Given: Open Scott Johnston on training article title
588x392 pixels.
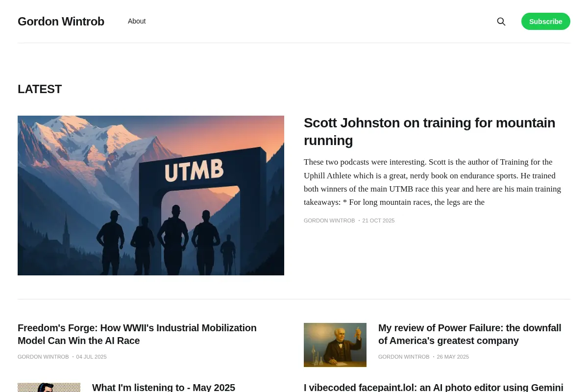Looking at the screenshot, I should point(430,131).
